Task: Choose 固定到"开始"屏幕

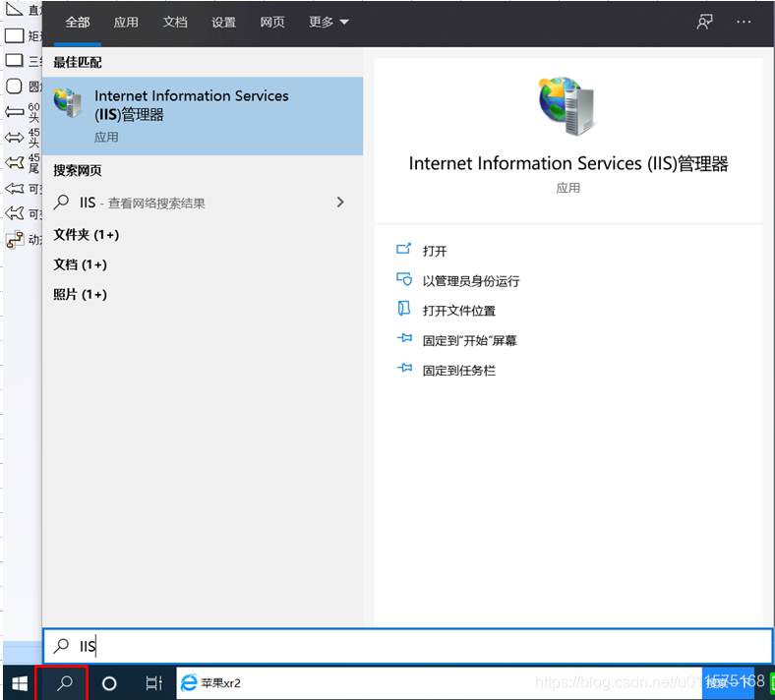Action: click(469, 341)
